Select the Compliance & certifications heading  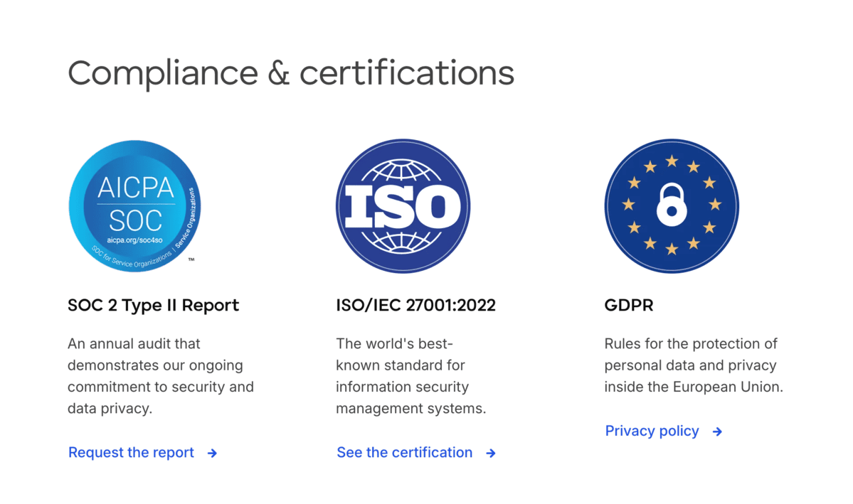pos(291,73)
